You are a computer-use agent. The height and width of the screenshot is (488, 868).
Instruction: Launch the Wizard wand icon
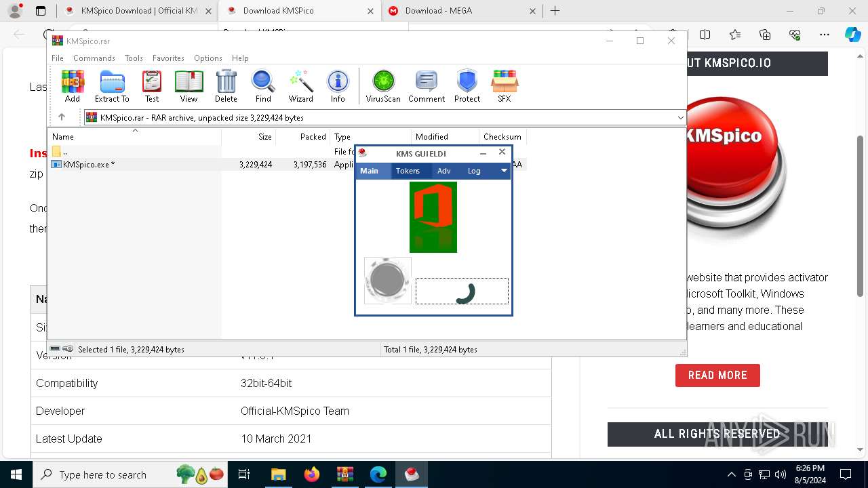[x=300, y=86]
